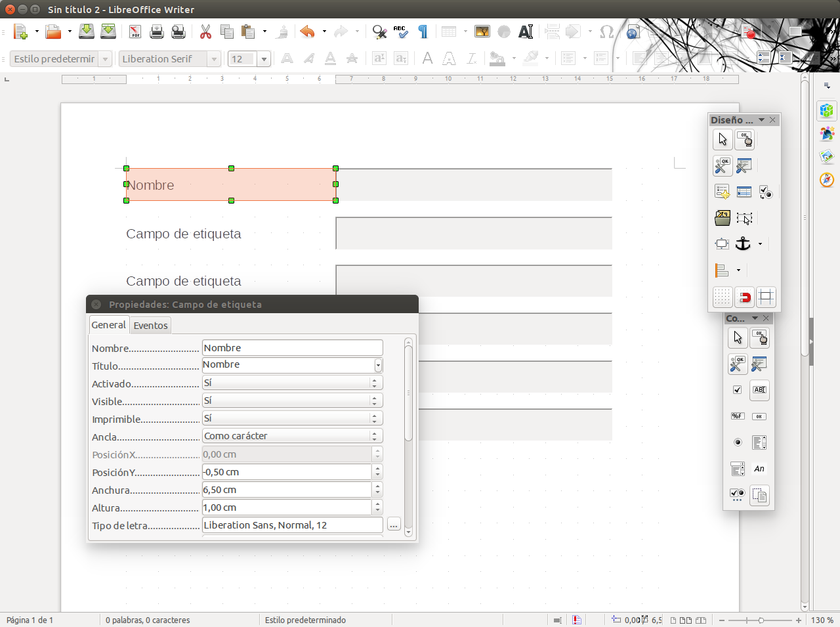This screenshot has height=627, width=840.
Task: Toggle Design Mode in the Co... panel
Action: 759,337
